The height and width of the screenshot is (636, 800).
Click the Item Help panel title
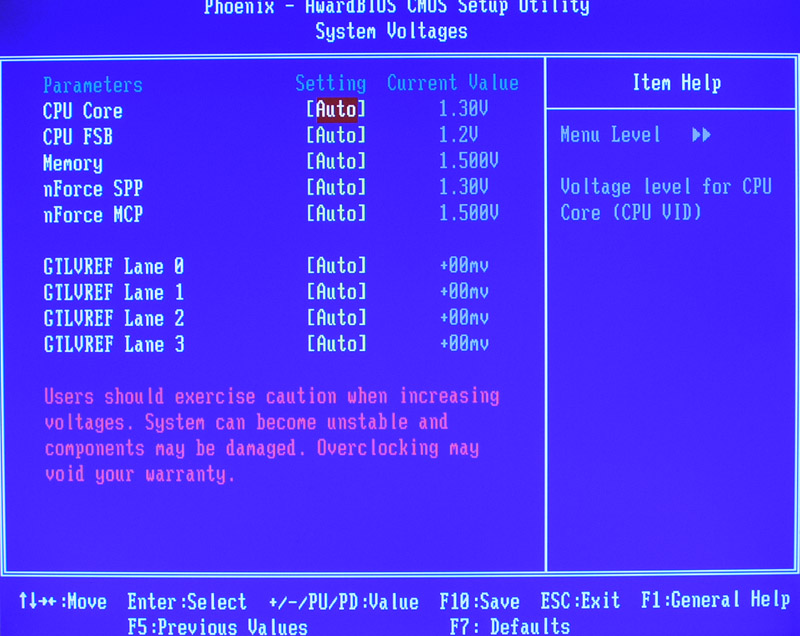(677, 83)
